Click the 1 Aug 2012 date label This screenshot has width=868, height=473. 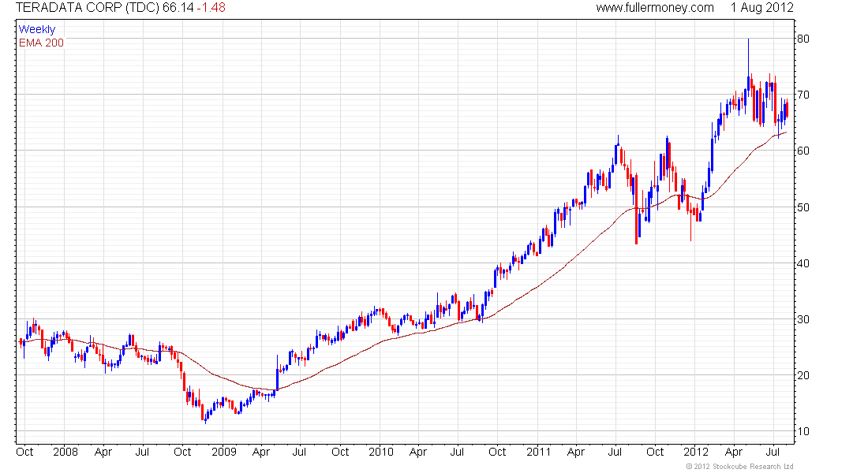coord(761,8)
